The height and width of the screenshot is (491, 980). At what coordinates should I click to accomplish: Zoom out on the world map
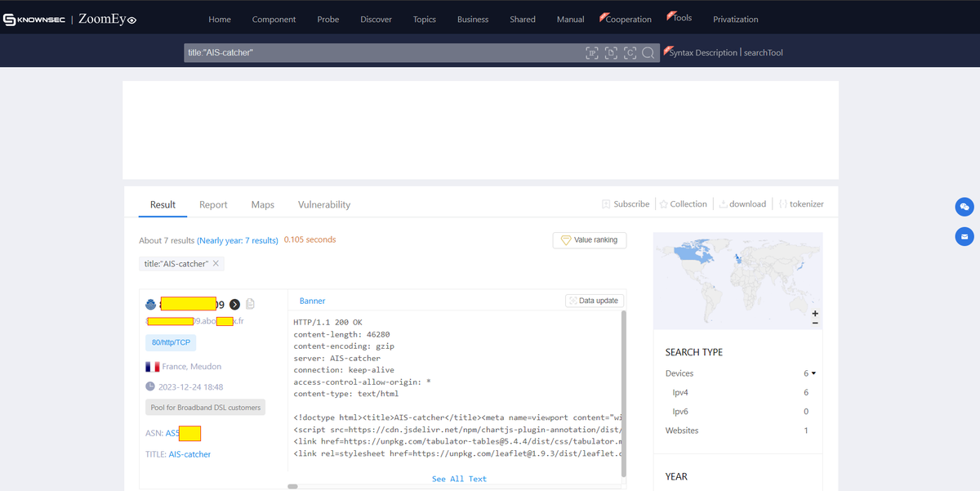pyautogui.click(x=815, y=323)
